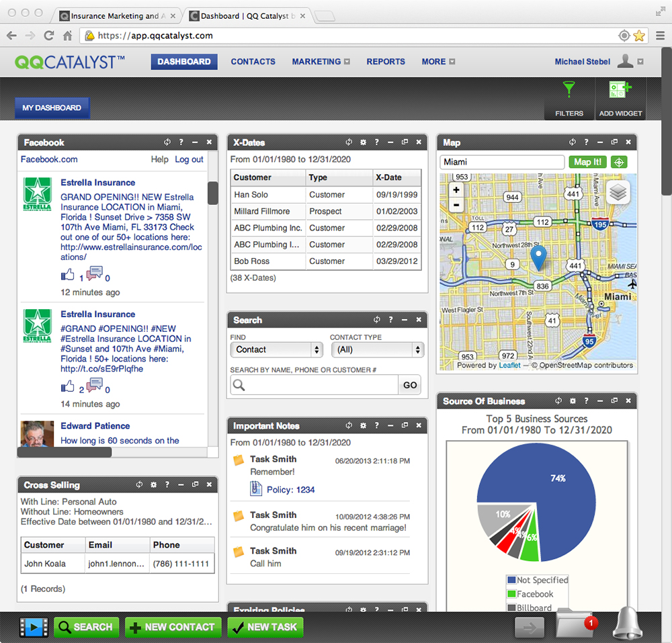Viewport: 672px width, 643px height.
Task: Open the Filters funnel icon
Action: coord(569,89)
